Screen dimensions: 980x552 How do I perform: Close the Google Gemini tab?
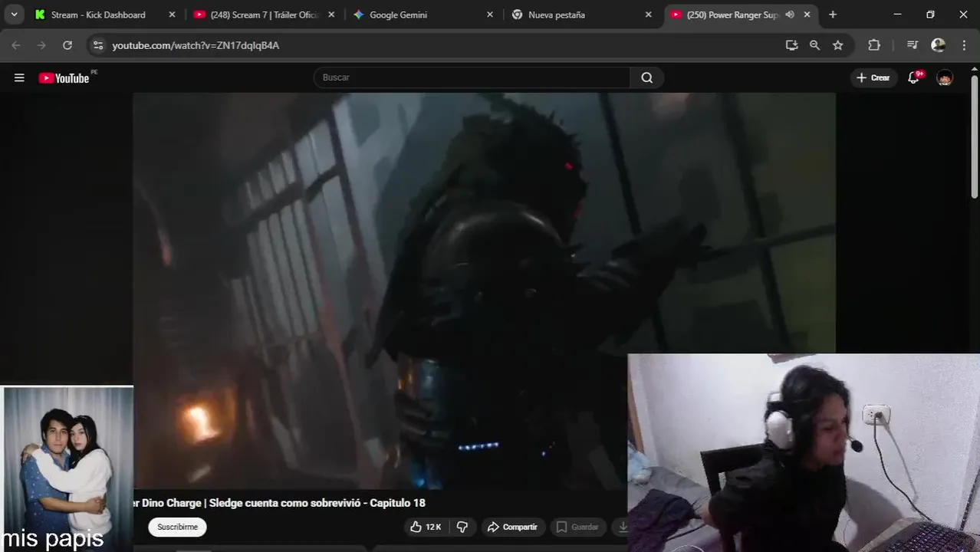490,15
